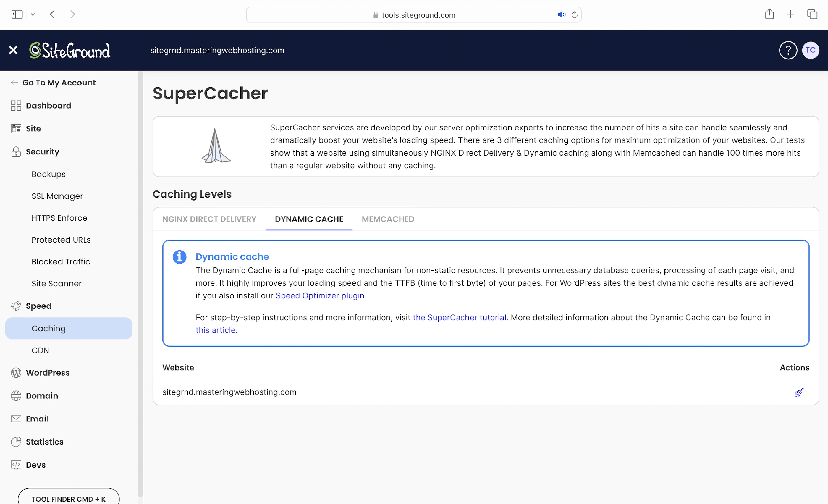
Task: Open the Speed Optimizer plugin link
Action: tap(320, 296)
